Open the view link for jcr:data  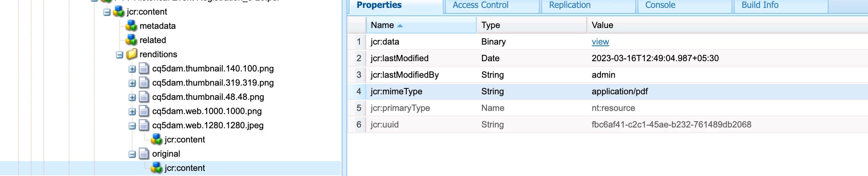[600, 42]
